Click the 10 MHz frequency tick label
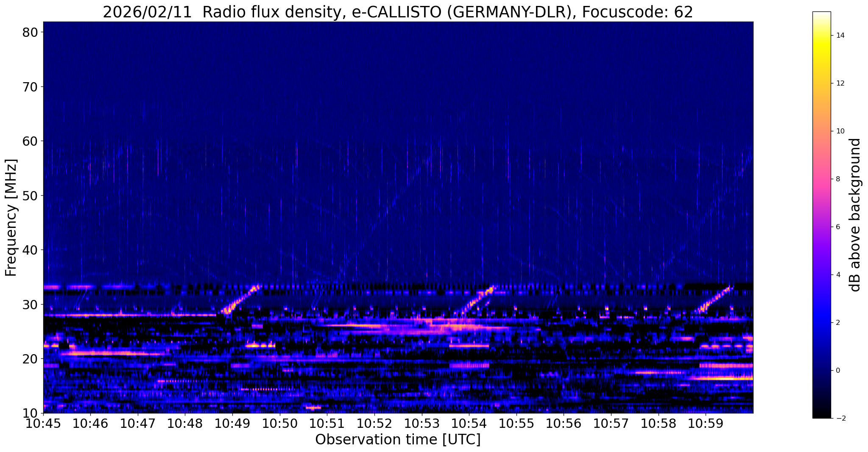 click(30, 413)
